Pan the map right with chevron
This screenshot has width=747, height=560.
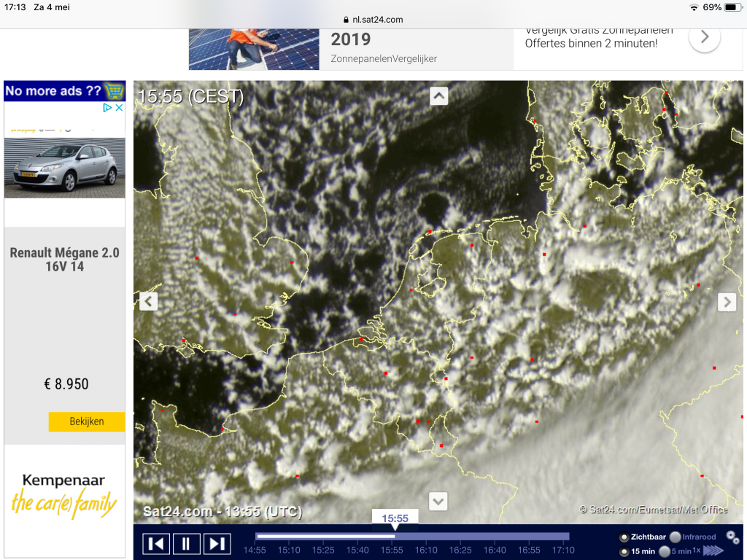727,302
